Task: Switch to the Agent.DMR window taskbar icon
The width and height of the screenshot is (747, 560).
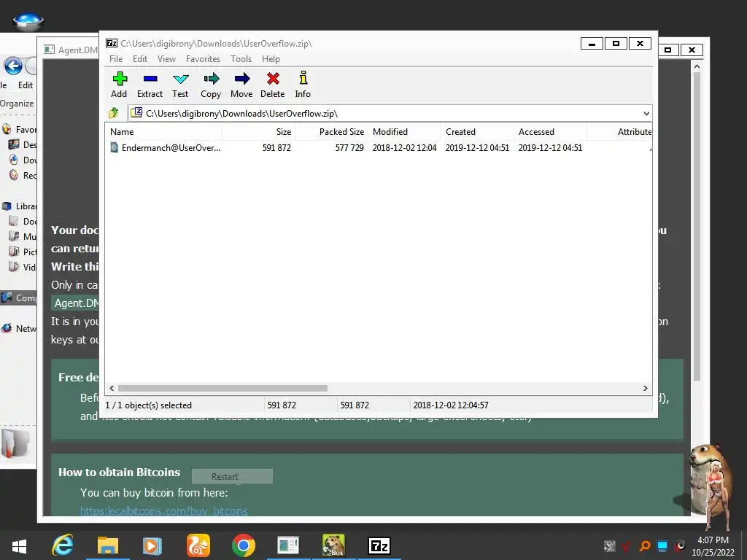Action: (x=288, y=545)
